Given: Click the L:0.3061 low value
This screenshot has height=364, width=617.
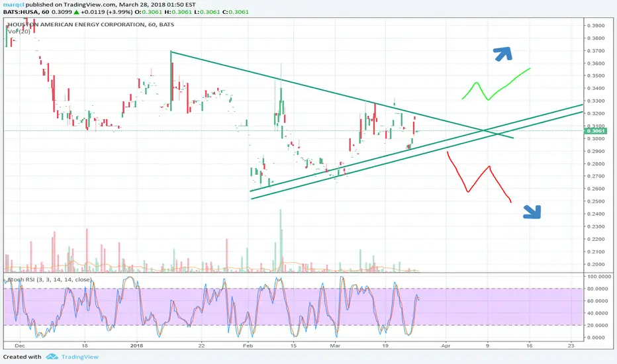Looking at the screenshot, I should tap(207, 12).
